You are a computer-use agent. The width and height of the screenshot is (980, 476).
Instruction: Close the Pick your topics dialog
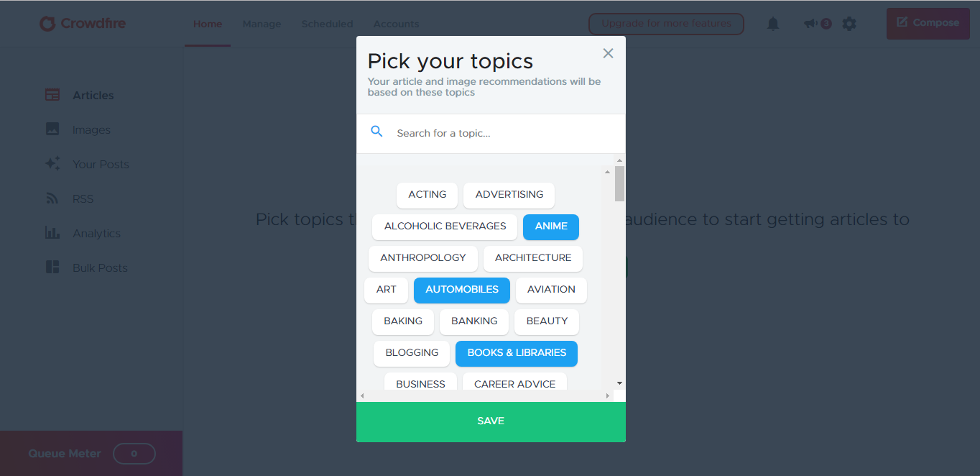pyautogui.click(x=608, y=53)
